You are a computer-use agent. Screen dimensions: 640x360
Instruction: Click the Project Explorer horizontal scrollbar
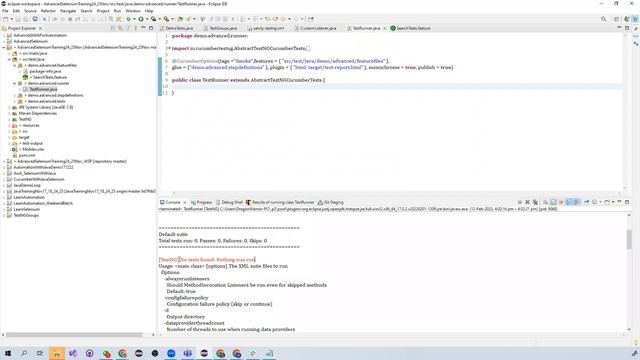pos(74,335)
